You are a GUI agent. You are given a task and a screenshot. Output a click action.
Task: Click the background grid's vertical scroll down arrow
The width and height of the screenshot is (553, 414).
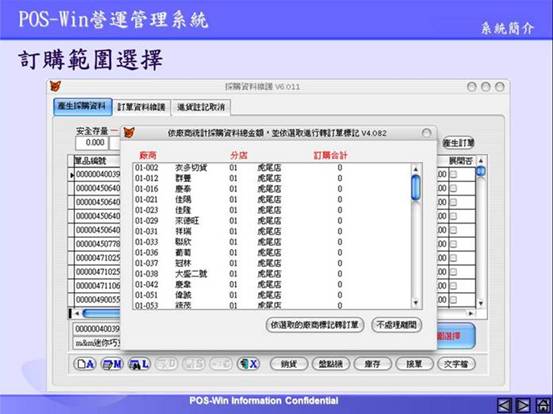click(480, 303)
